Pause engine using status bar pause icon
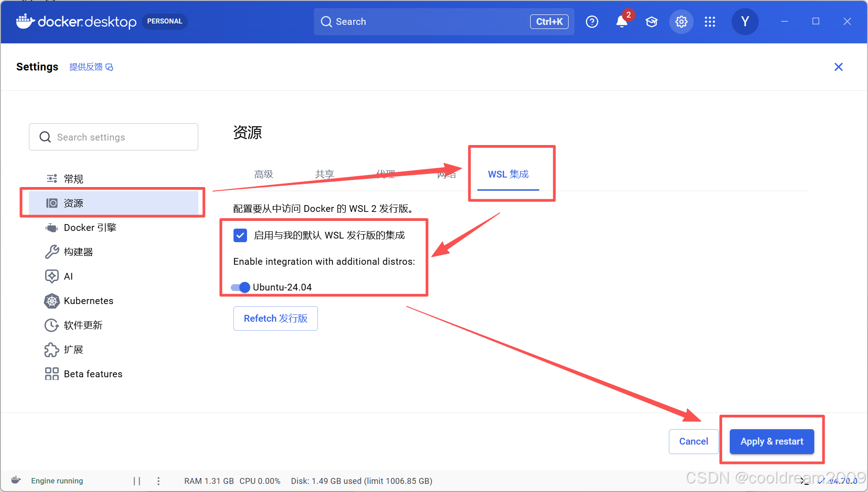This screenshot has width=868, height=492. [x=137, y=481]
